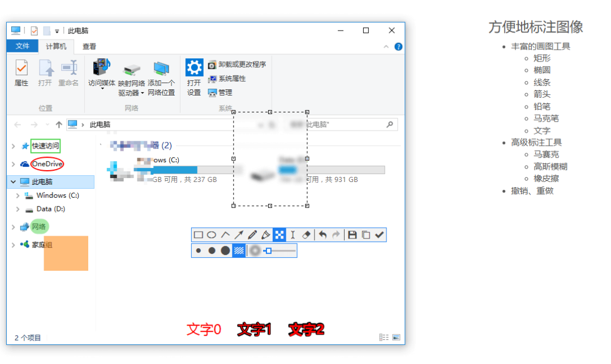This screenshot has width=611, height=364.
Task: Open the 文件 menu
Action: click(22, 46)
